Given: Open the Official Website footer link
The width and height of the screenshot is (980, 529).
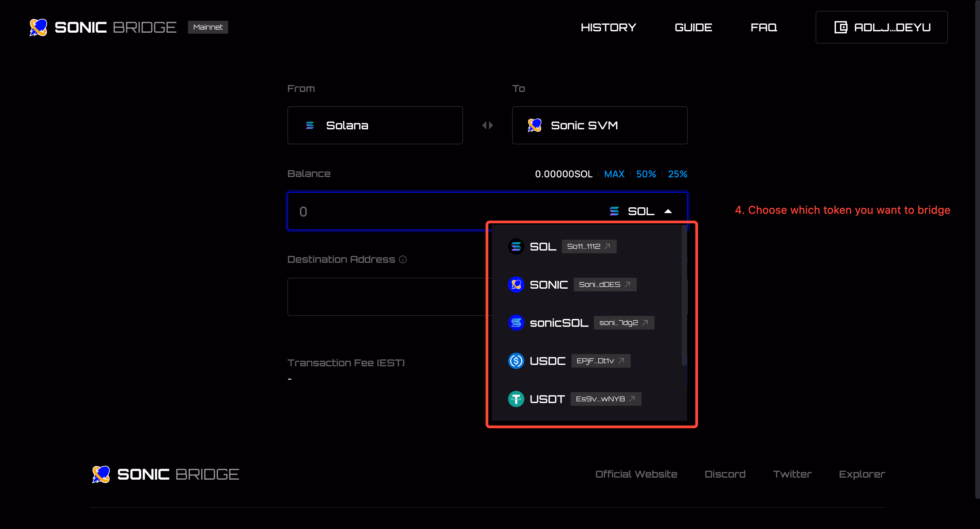Looking at the screenshot, I should (x=636, y=474).
